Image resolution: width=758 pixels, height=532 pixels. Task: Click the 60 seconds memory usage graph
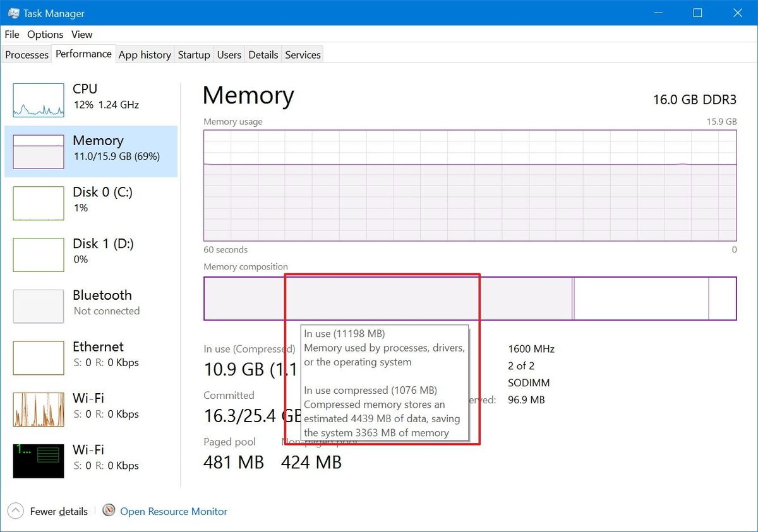[469, 185]
